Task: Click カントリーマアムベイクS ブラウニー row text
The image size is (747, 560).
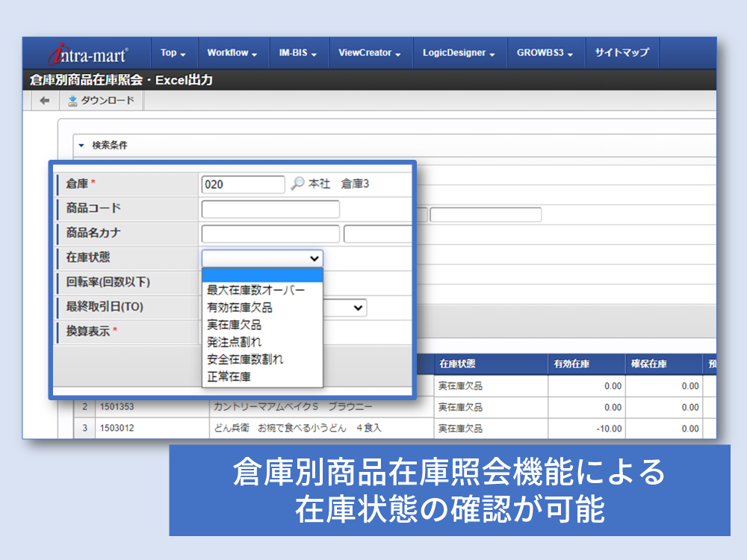Action: [293, 407]
